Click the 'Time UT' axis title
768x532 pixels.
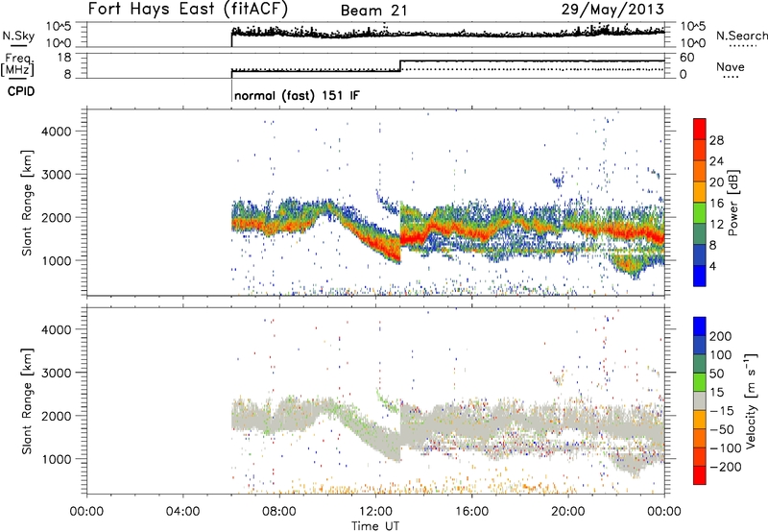click(x=375, y=525)
